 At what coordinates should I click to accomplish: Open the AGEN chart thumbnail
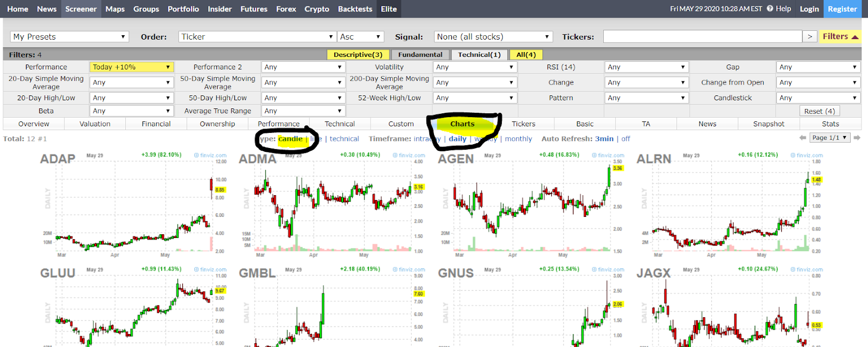tap(532, 205)
